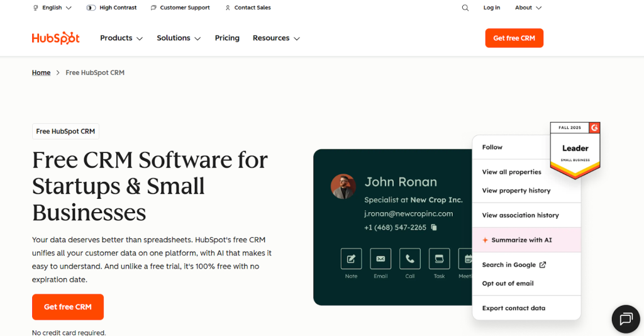Image resolution: width=644 pixels, height=336 pixels.
Task: Expand the About dropdown
Action: [x=528, y=8]
